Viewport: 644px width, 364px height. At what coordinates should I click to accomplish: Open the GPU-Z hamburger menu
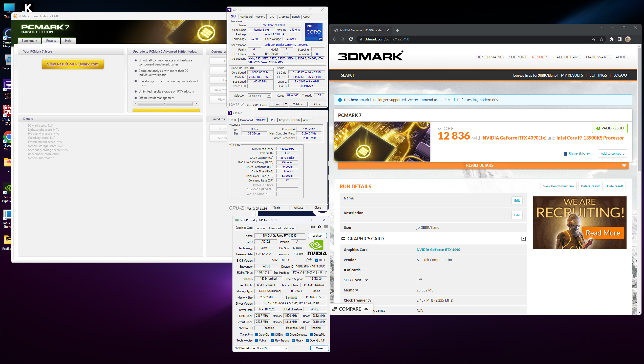click(326, 227)
